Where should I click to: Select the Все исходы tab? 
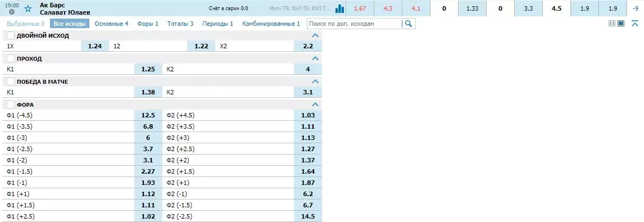[x=70, y=24]
